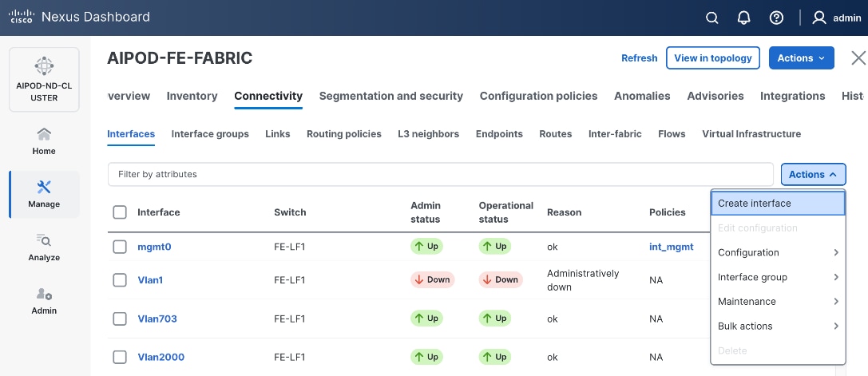This screenshot has width=868, height=376.
Task: Focus the Filter by attributes field
Action: coord(440,174)
